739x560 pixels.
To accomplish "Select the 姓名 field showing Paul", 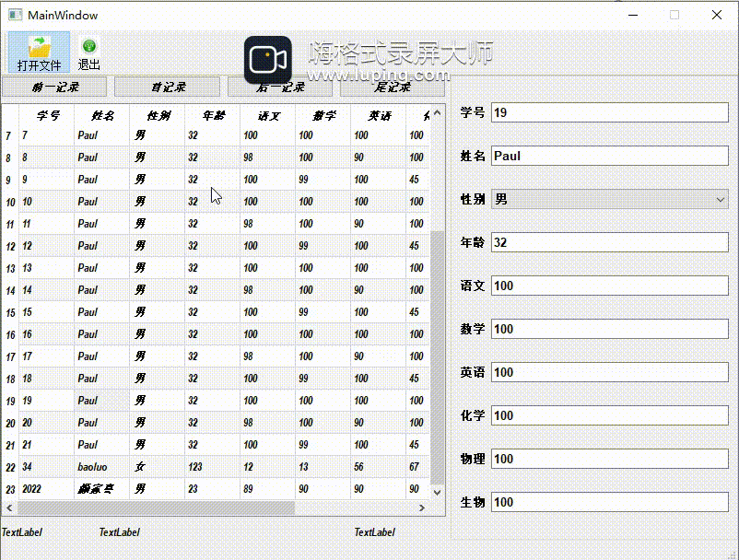I will [608, 156].
